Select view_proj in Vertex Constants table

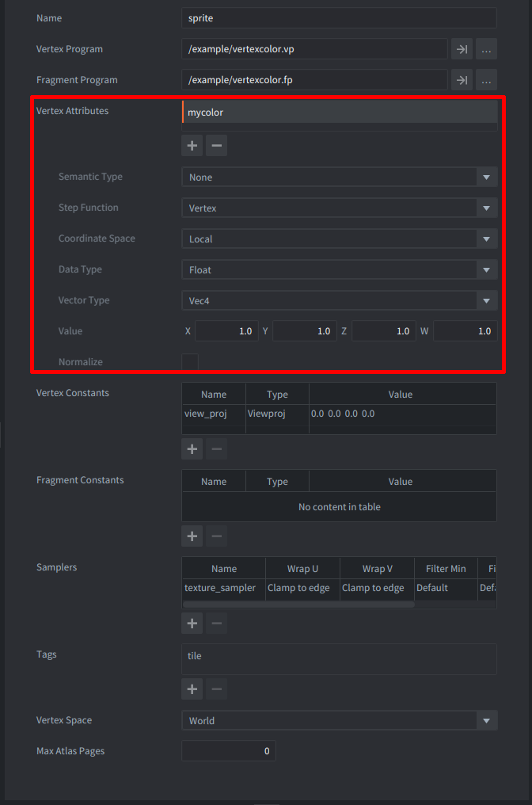214,414
